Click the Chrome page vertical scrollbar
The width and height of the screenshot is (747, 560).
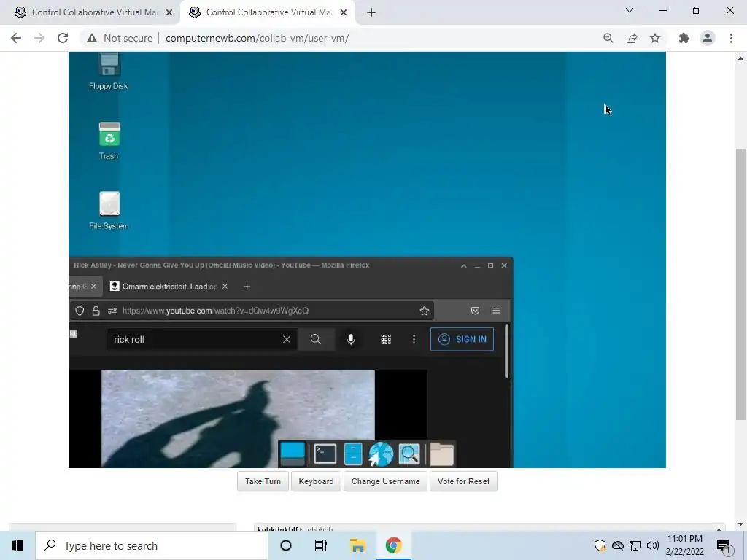(740, 284)
